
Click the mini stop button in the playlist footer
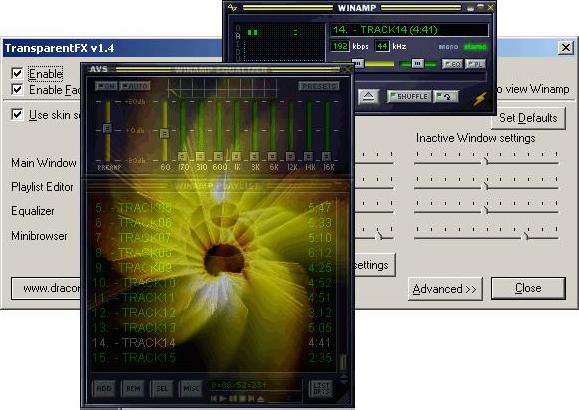[242, 399]
